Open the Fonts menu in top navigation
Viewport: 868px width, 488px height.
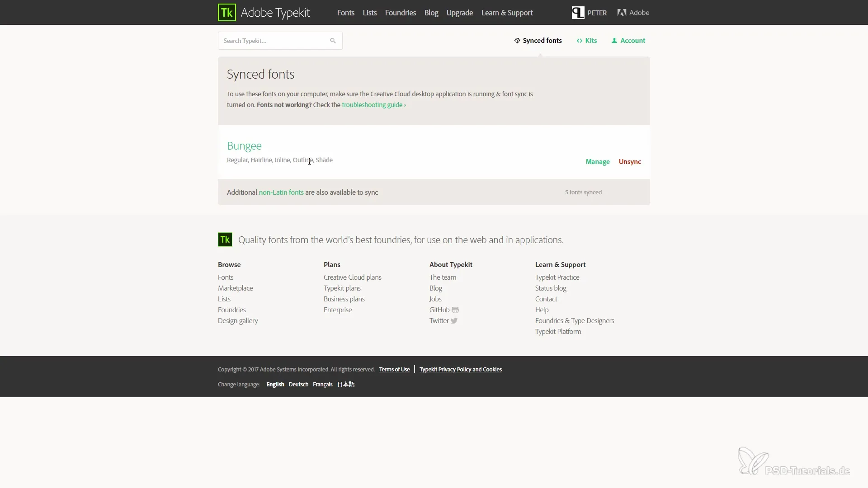(346, 13)
